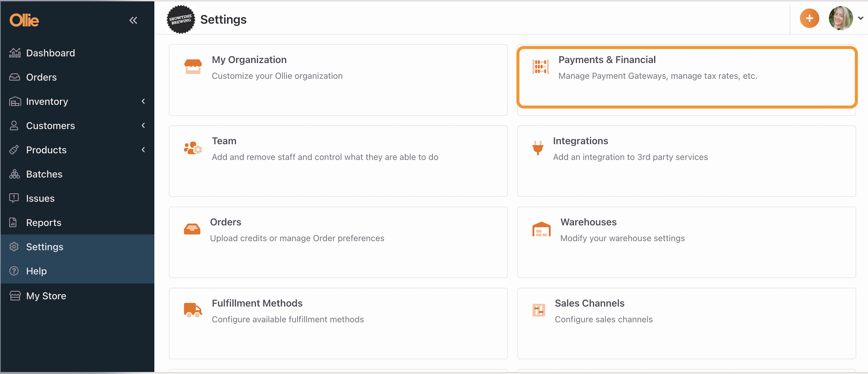868x374 pixels.
Task: Click the Fulfillment Methods card title
Action: coord(257,303)
